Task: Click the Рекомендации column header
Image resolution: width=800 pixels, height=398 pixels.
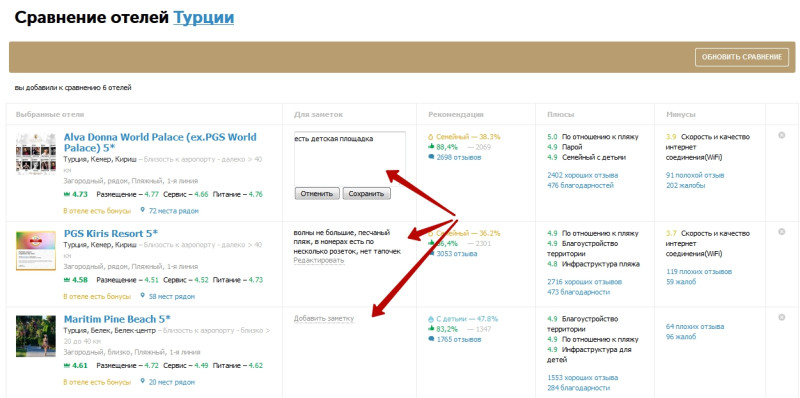Action: [x=456, y=115]
